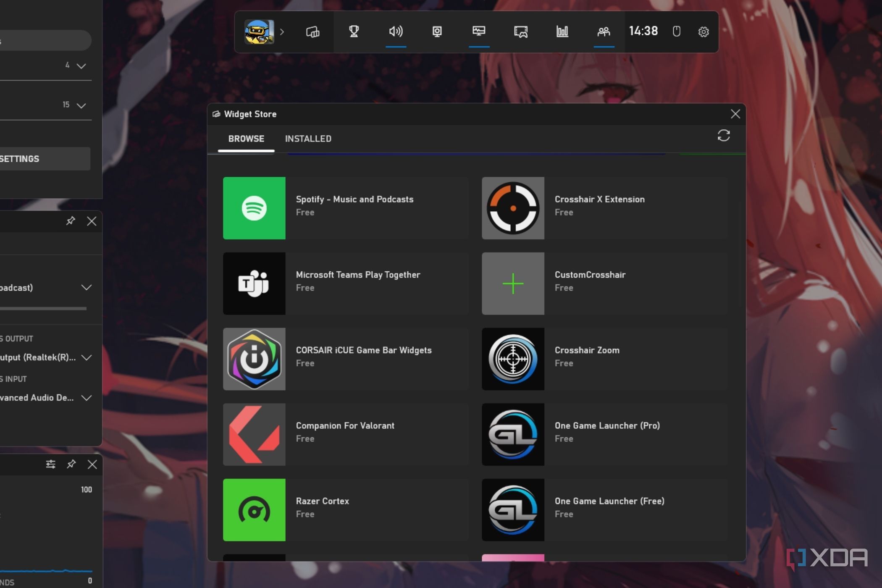Open the CustomCrosshair title text
Image resolution: width=882 pixels, height=588 pixels.
[590, 275]
